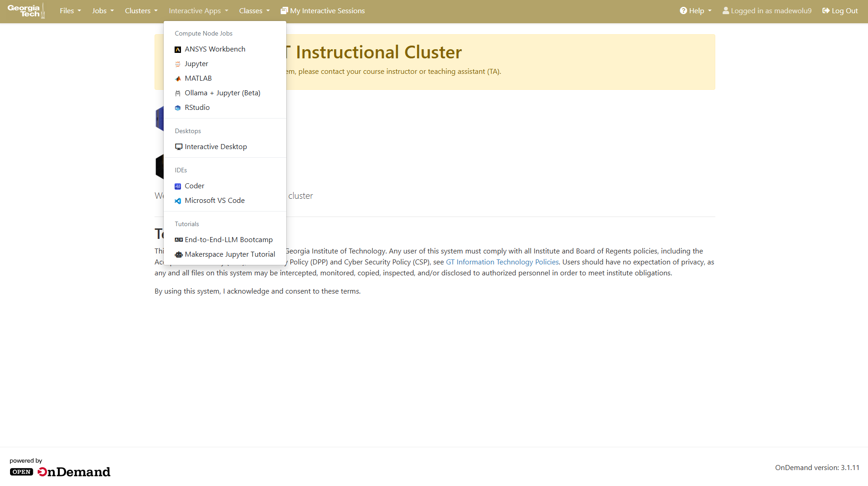Click the MATLAB logo icon

pos(178,79)
